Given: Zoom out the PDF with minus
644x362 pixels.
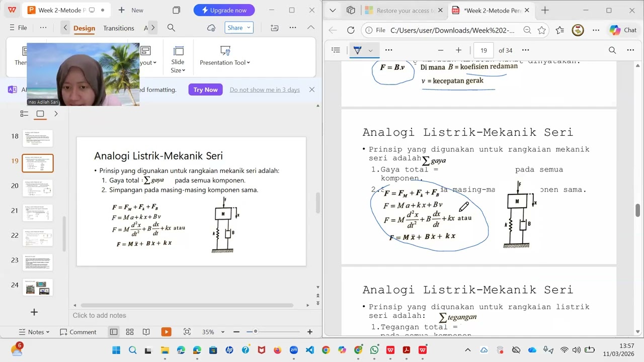Looking at the screenshot, I should click(x=441, y=50).
